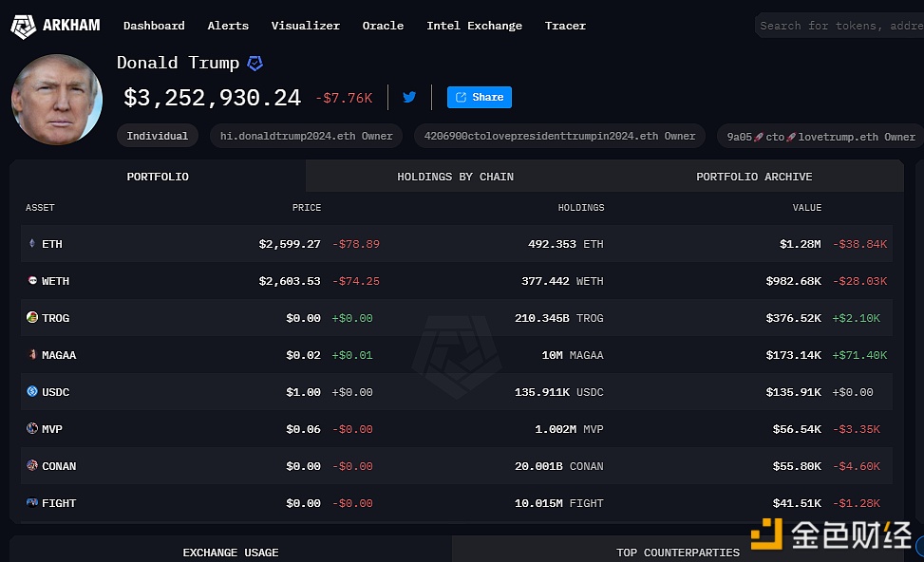Click the Share button

coord(479,97)
